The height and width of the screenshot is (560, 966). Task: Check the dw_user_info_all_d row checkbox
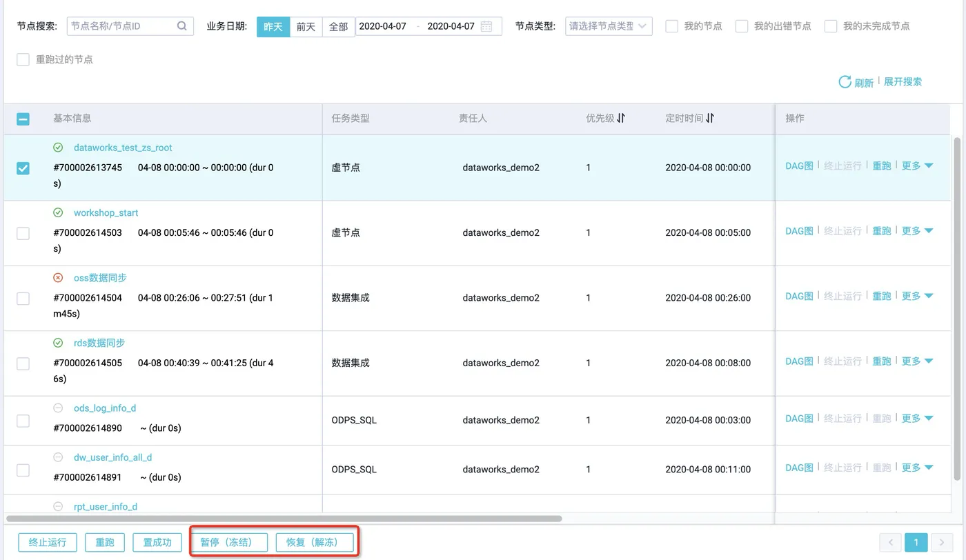coord(23,470)
